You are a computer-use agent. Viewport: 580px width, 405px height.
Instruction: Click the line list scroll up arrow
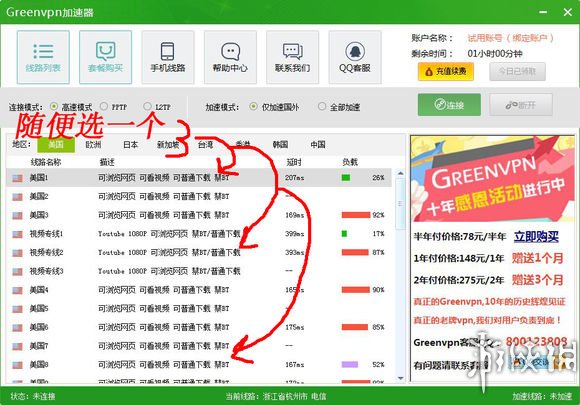tap(400, 173)
